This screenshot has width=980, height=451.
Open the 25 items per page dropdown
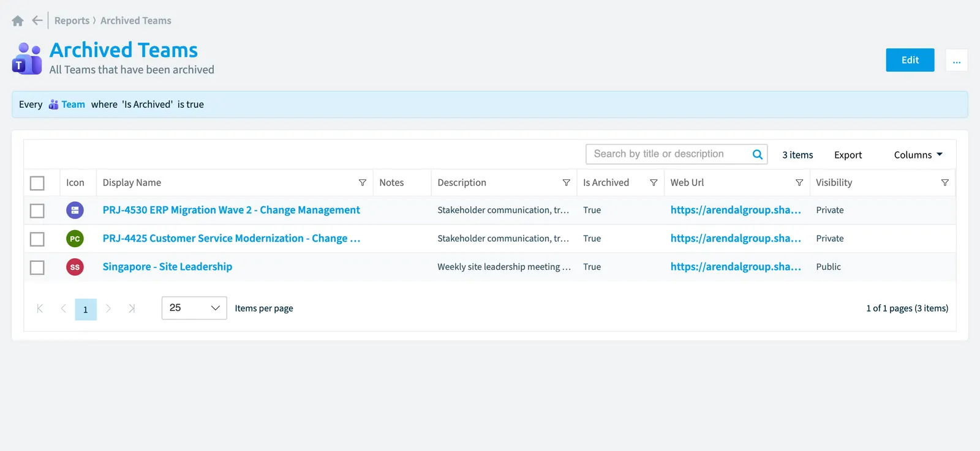pyautogui.click(x=194, y=308)
